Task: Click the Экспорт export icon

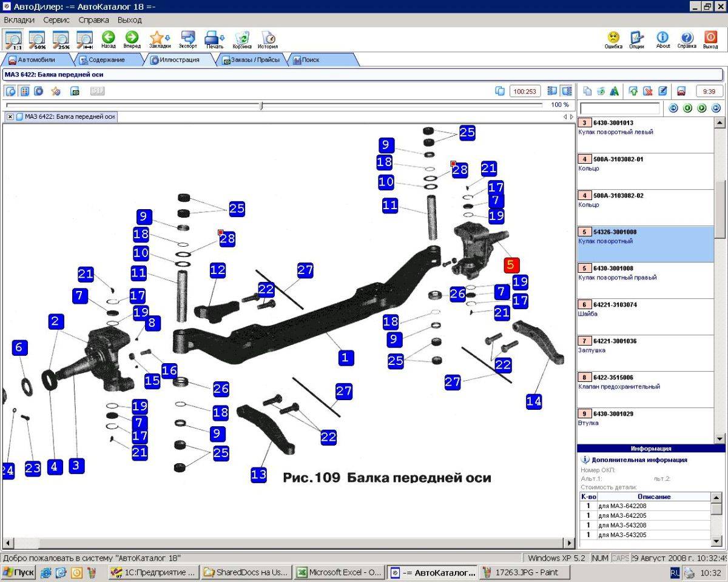Action: [x=188, y=39]
